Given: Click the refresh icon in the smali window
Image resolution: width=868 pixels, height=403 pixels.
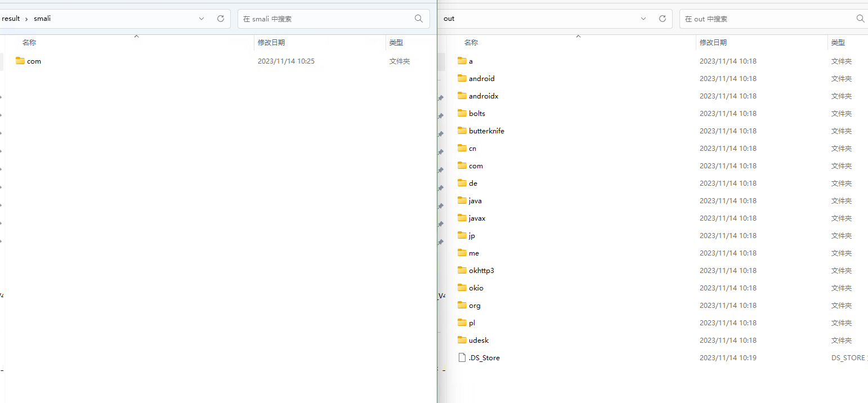Looking at the screenshot, I should (x=221, y=19).
